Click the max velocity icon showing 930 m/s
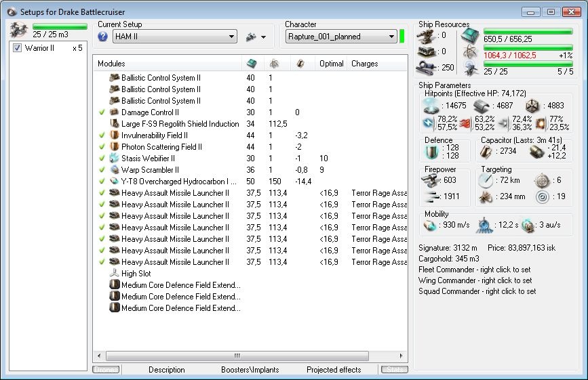This screenshot has height=380, width=588. pos(430,226)
